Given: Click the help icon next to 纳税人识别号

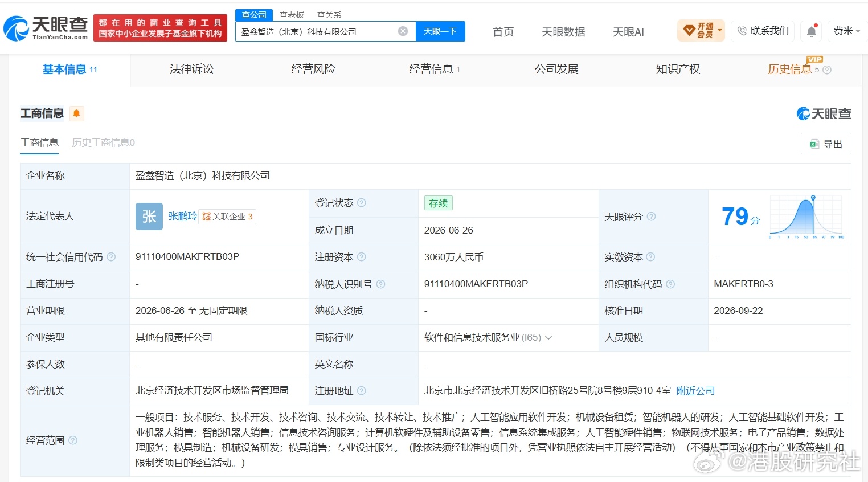Looking at the screenshot, I should (x=380, y=284).
